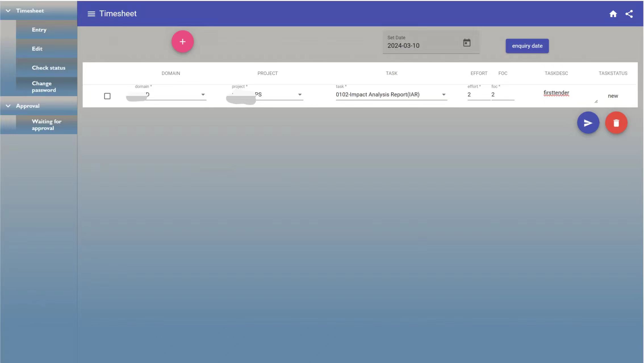Click the textarea resize handle
Viewport: 644px width, 363px height.
coord(596,102)
